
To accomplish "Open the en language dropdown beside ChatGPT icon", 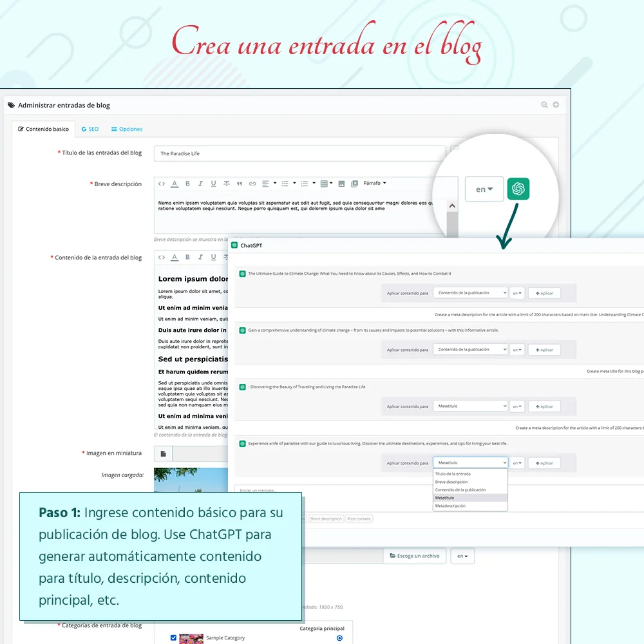I will [484, 188].
